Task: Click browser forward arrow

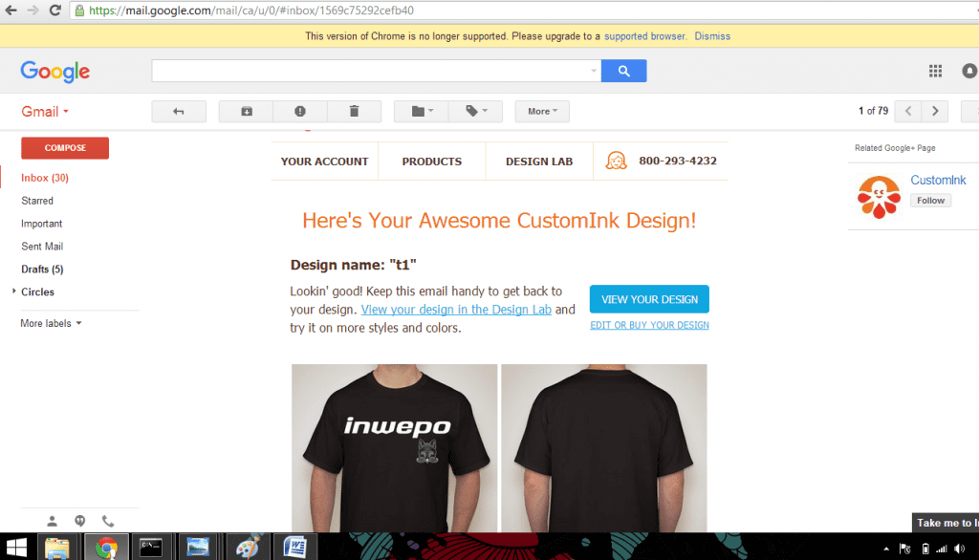Action: coord(33,11)
